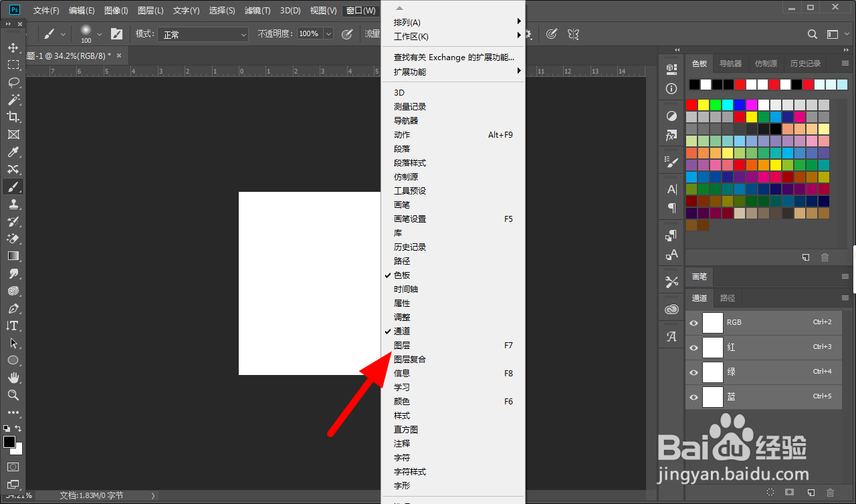Select the Ellipse shape tool
The image size is (856, 504).
click(x=13, y=360)
